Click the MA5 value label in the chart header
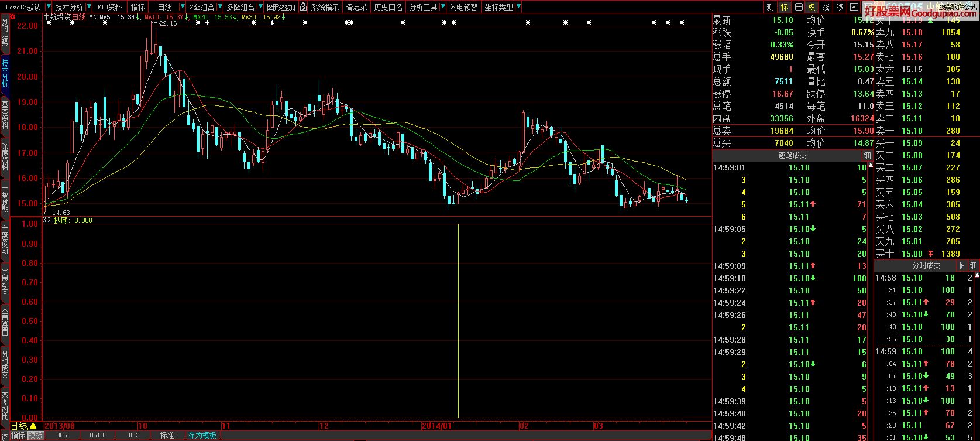Image resolution: width=980 pixels, height=441 pixels. [121, 18]
